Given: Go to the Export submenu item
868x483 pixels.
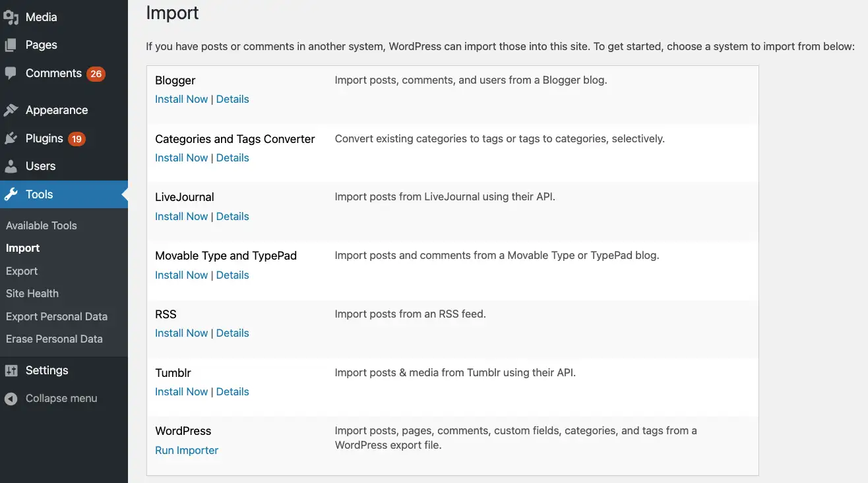Looking at the screenshot, I should click(x=22, y=271).
